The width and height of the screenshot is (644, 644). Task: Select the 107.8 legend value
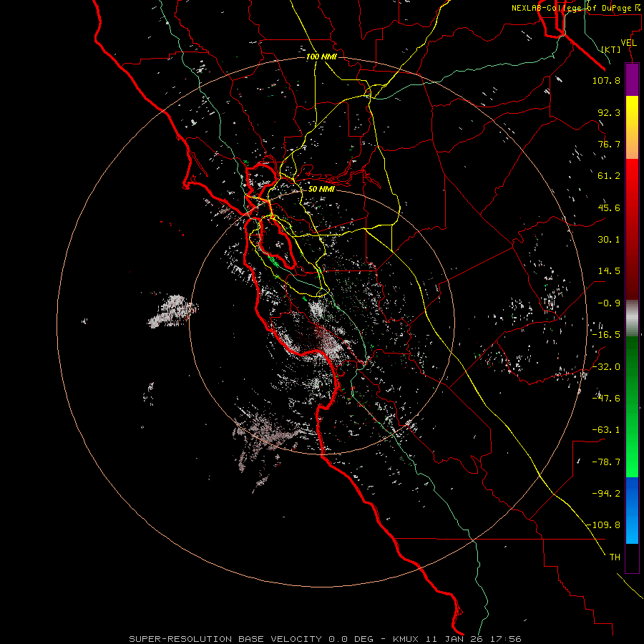pyautogui.click(x=606, y=80)
